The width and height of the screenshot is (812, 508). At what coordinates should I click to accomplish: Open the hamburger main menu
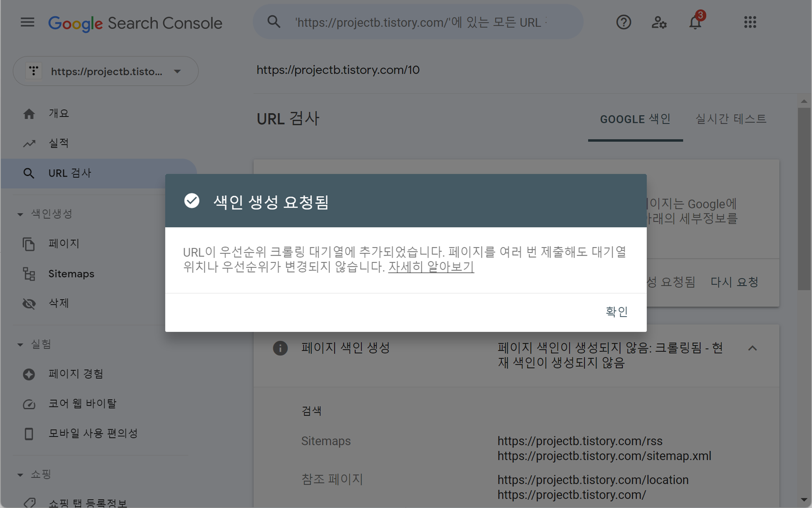click(28, 22)
